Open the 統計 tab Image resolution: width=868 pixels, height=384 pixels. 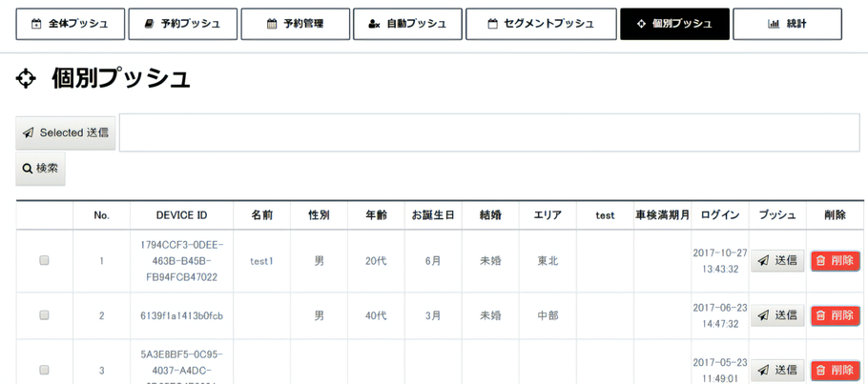[787, 24]
